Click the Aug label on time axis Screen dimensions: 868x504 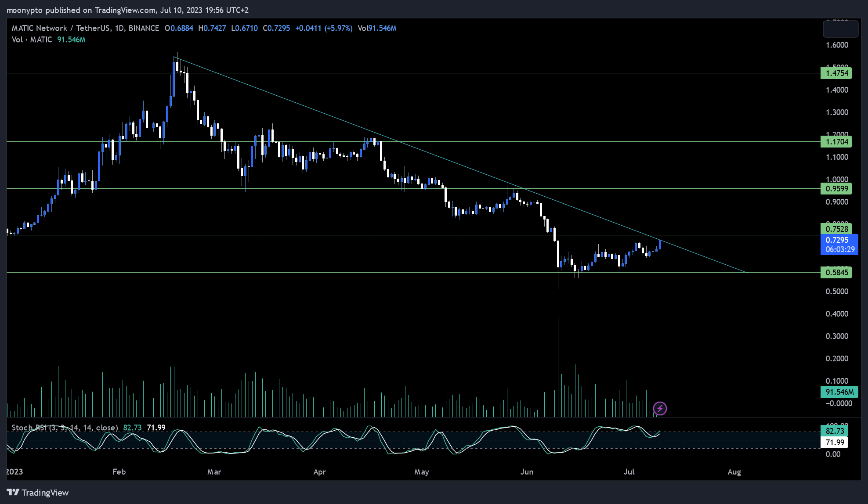pyautogui.click(x=734, y=472)
